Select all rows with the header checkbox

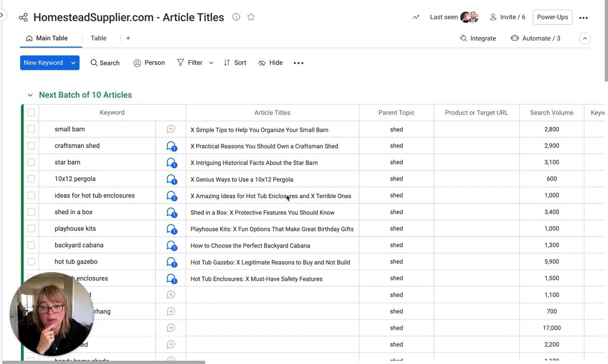tap(31, 113)
